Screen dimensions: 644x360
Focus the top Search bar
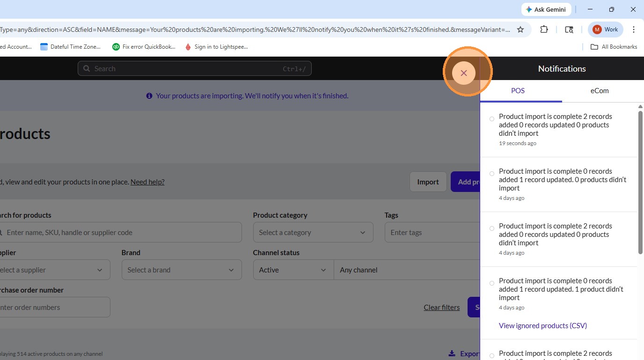(x=195, y=69)
